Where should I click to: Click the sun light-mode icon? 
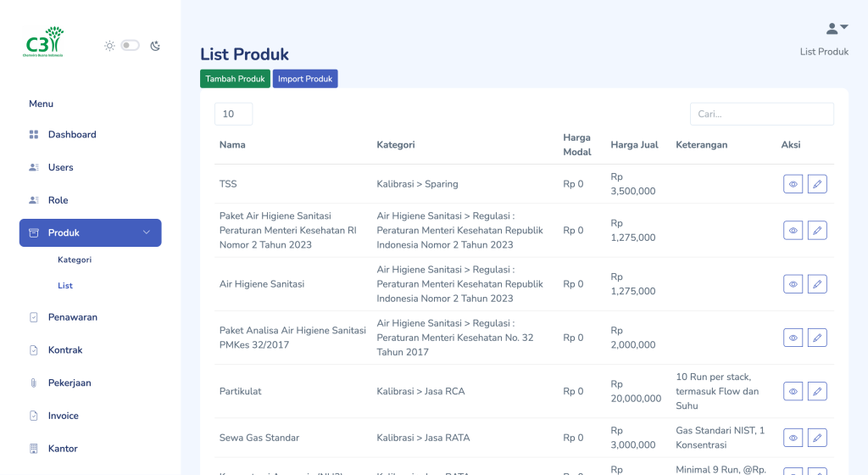pos(109,46)
